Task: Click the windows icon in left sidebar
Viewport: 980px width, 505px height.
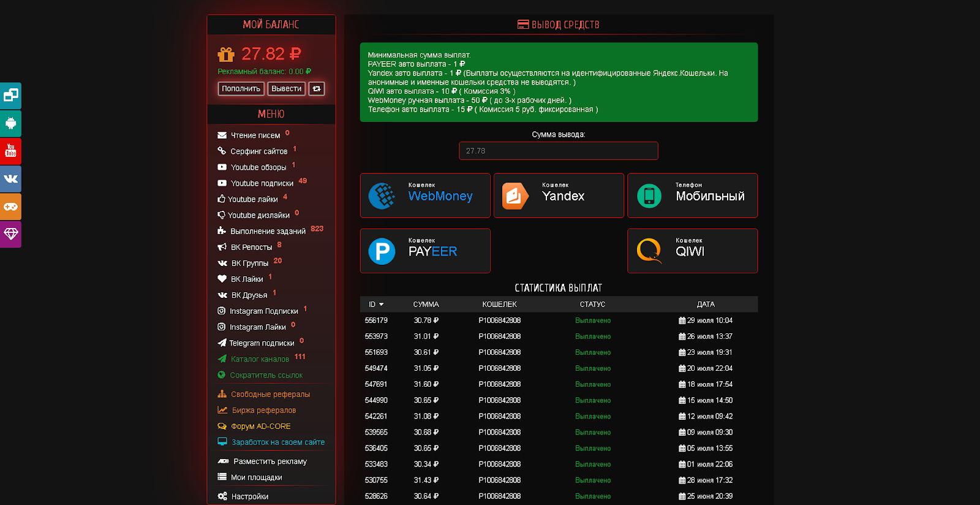Action: [x=10, y=96]
